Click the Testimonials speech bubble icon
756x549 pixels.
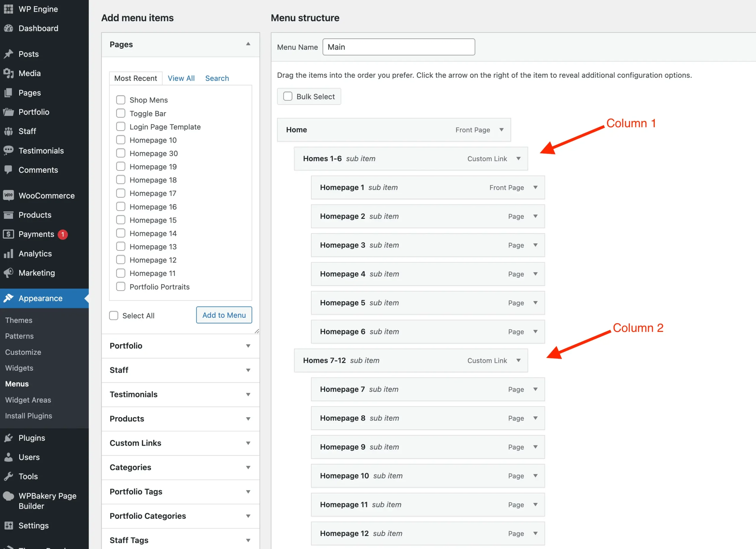pos(8,150)
